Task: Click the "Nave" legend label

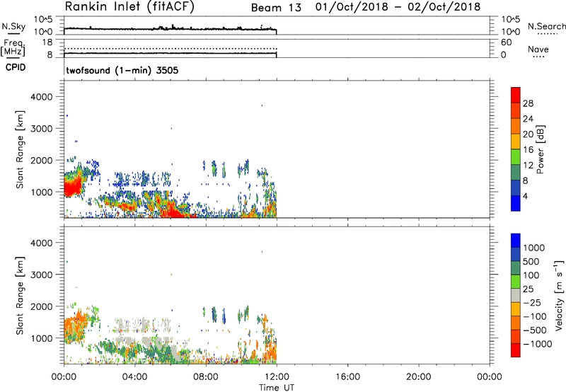Action: 538,49
